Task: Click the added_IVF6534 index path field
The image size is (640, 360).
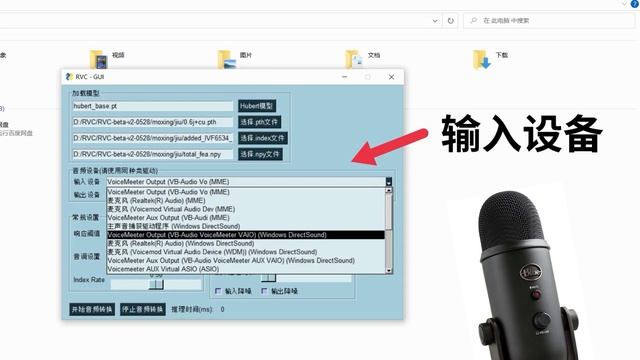Action: click(153, 138)
